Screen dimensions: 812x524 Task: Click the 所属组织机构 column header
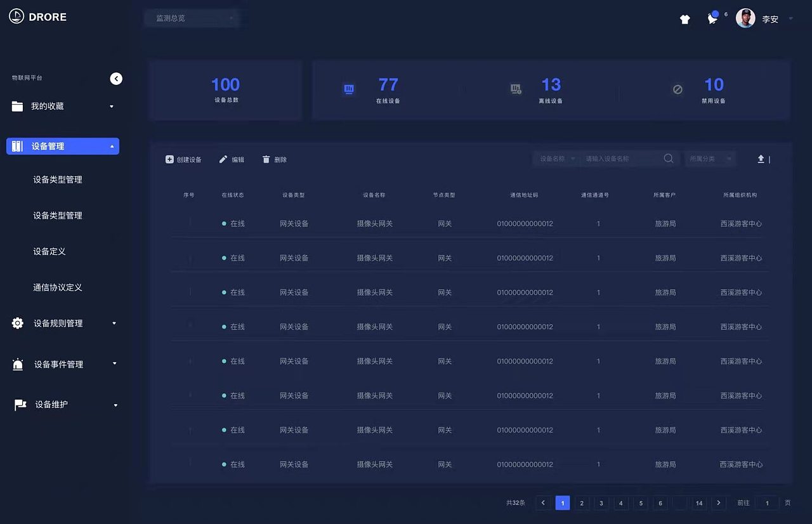click(740, 195)
